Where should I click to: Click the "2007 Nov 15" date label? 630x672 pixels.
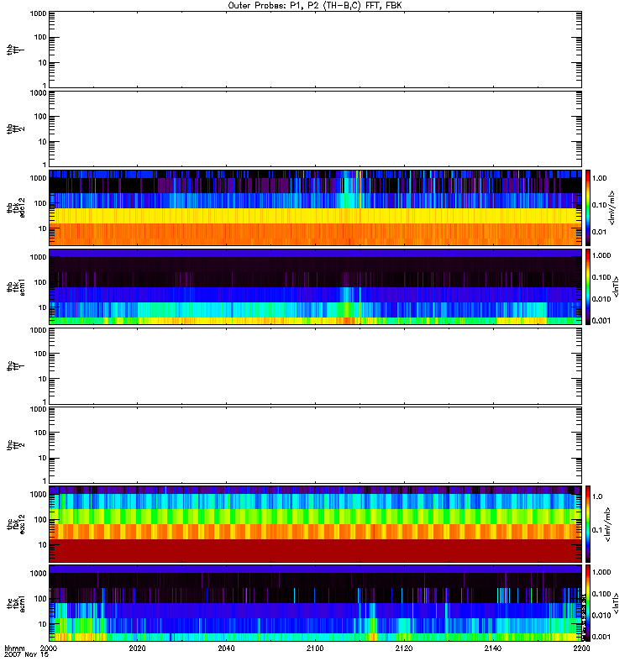pos(26,655)
